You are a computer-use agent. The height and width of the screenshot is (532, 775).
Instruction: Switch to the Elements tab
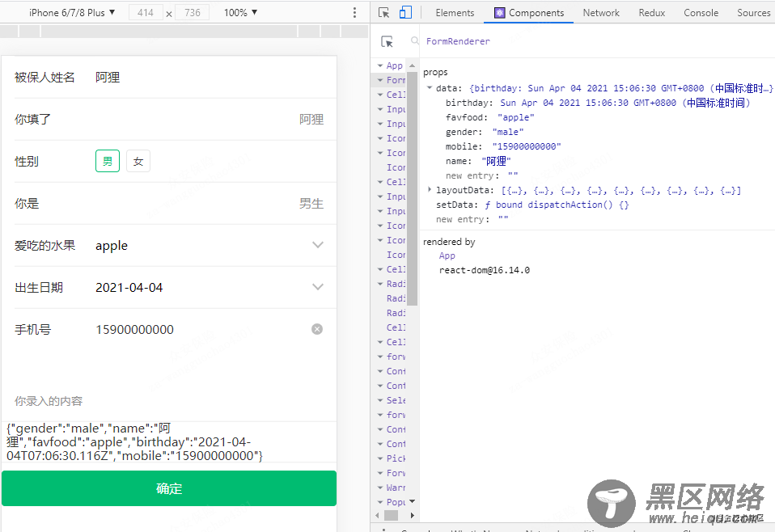pyautogui.click(x=455, y=13)
